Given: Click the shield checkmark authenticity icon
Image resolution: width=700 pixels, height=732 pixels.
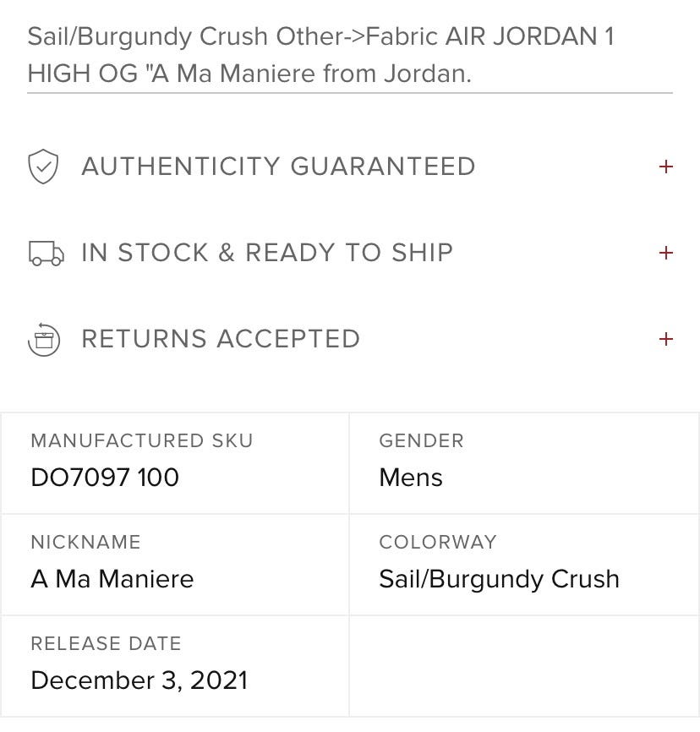Looking at the screenshot, I should [x=43, y=167].
